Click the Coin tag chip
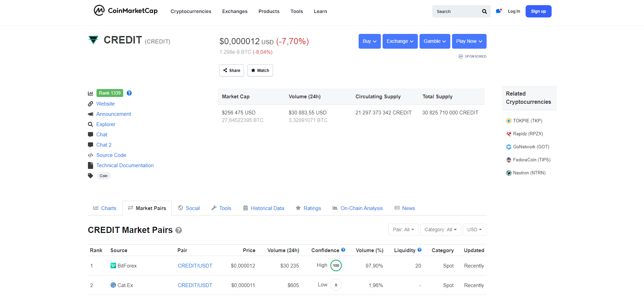The height and width of the screenshot is (297, 644). tap(104, 176)
